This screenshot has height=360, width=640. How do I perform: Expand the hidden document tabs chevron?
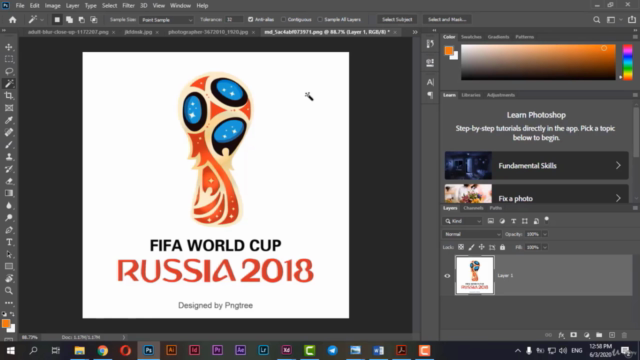click(415, 32)
